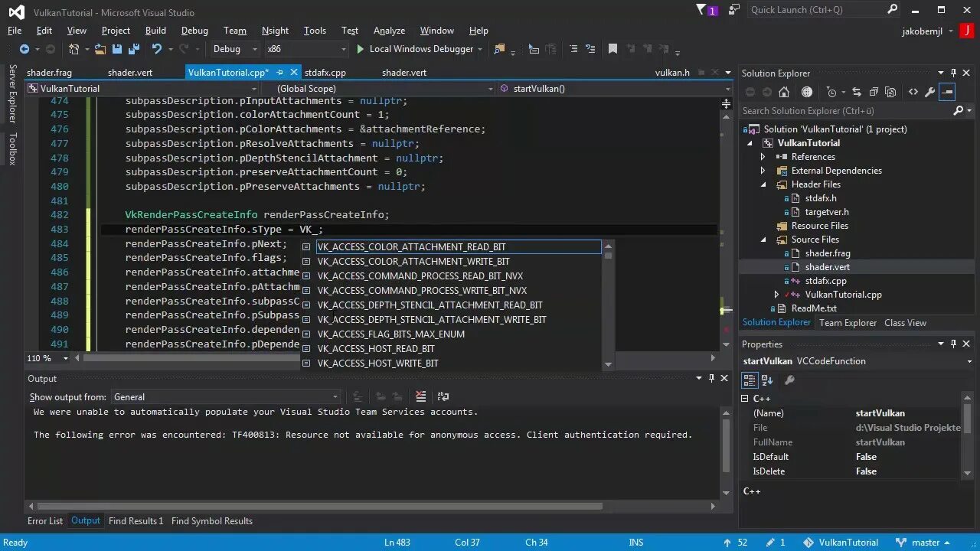Select stdafx.h in Solution Explorer
Screen dimensions: 980x551
(x=821, y=198)
